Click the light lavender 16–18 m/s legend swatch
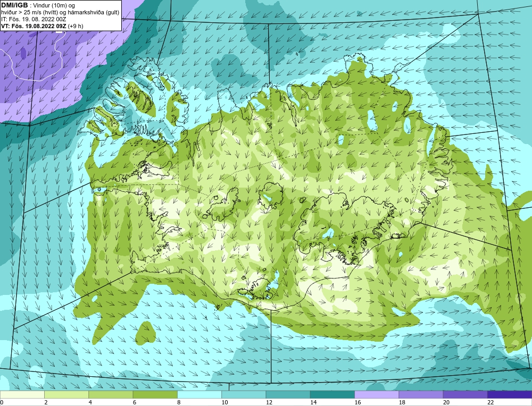Screen dimensions: 532x406 click(x=377, y=394)
